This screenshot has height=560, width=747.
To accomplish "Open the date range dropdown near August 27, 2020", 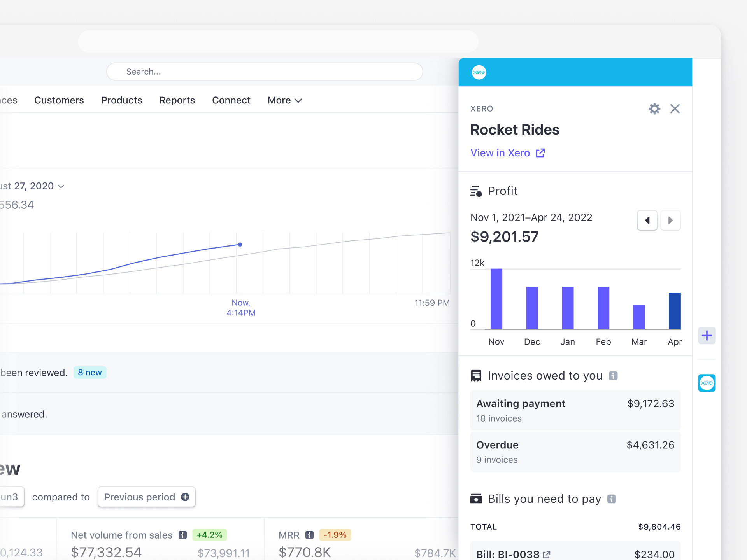I will click(61, 186).
